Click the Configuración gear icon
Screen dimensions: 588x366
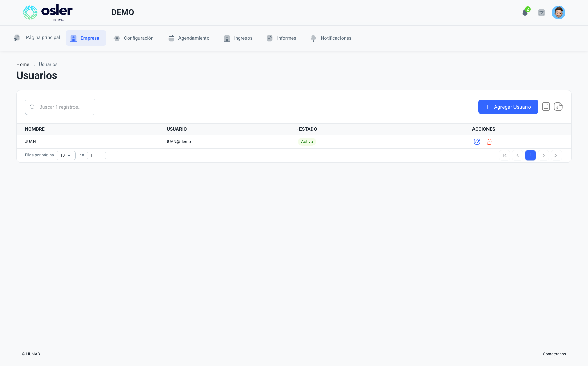(117, 38)
